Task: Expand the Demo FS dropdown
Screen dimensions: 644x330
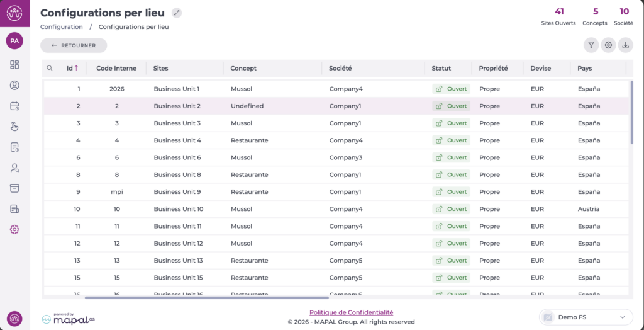Action: pos(586,317)
